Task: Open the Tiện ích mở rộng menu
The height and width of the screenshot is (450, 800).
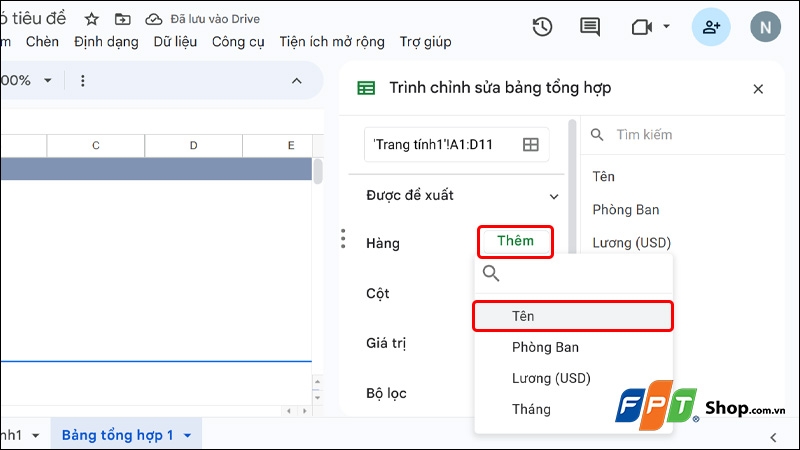Action: [332, 42]
